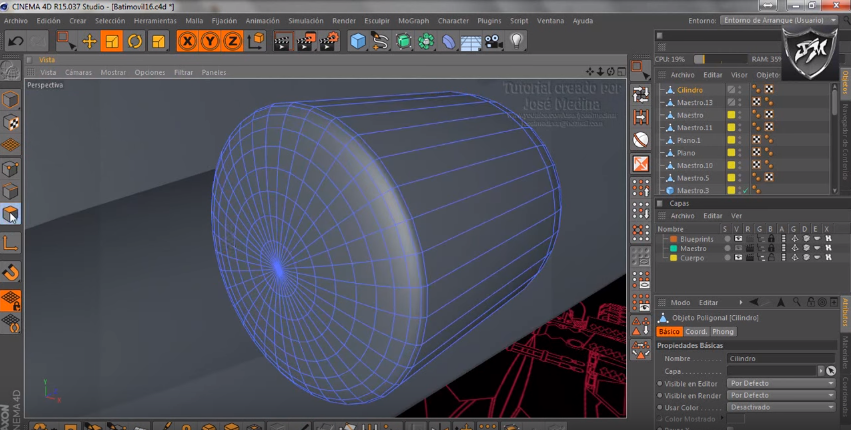Image resolution: width=851 pixels, height=430 pixels.
Task: Switch to the Coord. tab
Action: pos(696,331)
